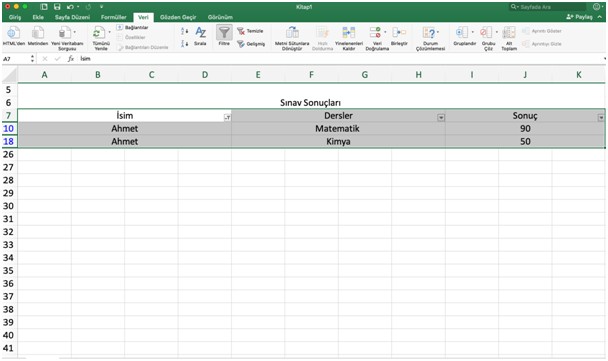Click the fx insert function icon
Image resolution: width=608 pixels, height=361 pixels.
pos(71,59)
